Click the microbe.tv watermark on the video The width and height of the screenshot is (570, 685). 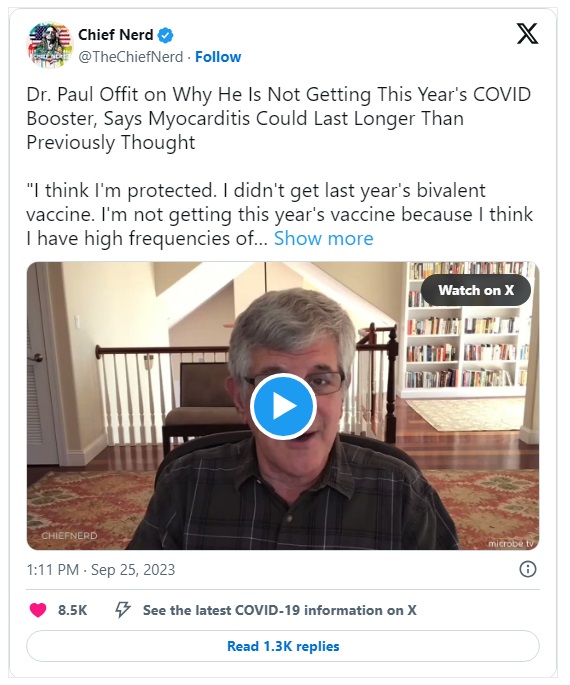[511, 543]
